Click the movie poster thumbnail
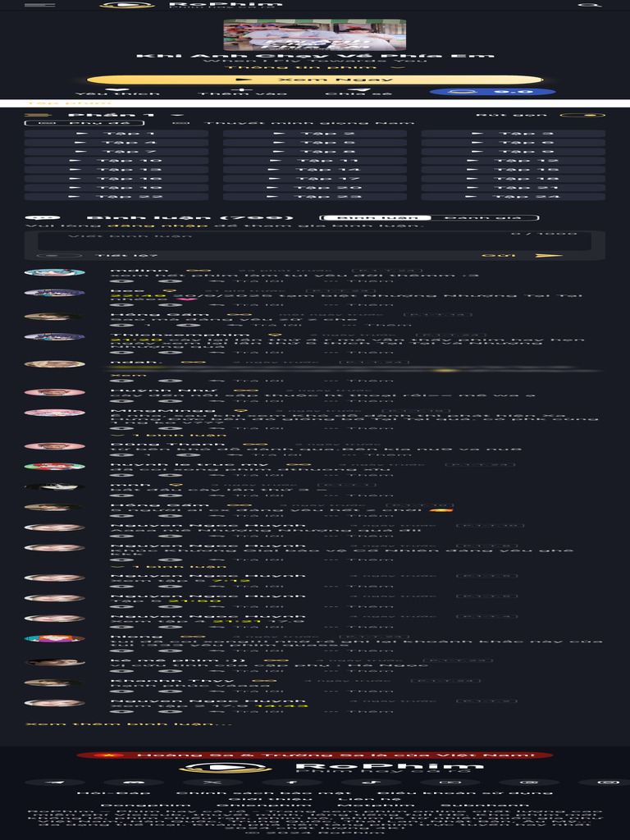This screenshot has width=630, height=840. [315, 34]
